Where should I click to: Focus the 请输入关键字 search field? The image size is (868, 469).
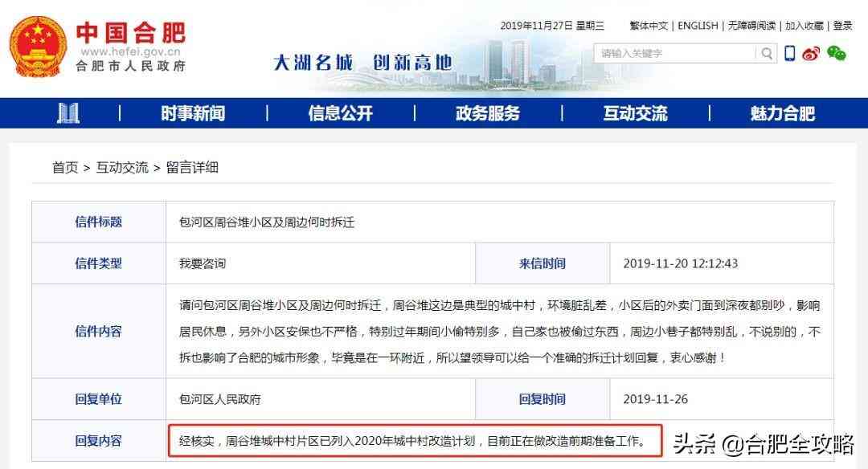pos(675,54)
